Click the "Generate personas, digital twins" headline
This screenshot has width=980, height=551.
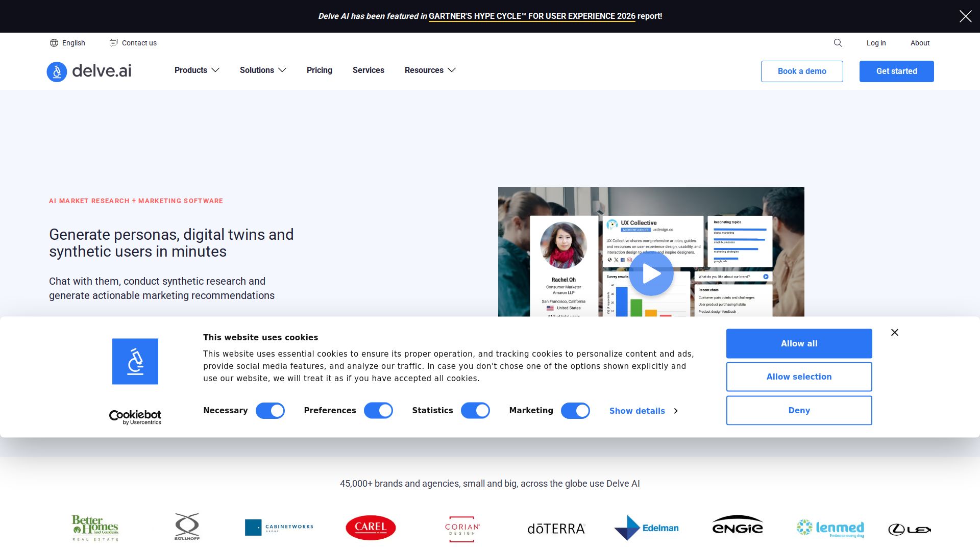(x=171, y=243)
